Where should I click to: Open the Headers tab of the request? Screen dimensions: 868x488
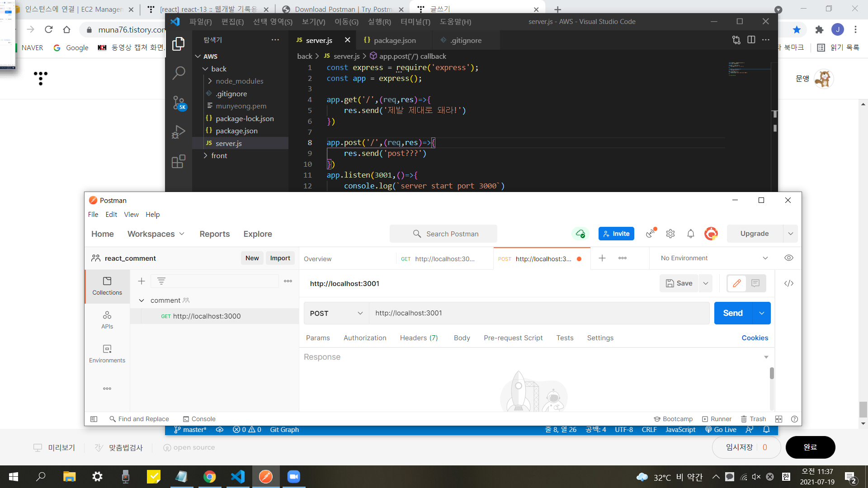pyautogui.click(x=419, y=338)
